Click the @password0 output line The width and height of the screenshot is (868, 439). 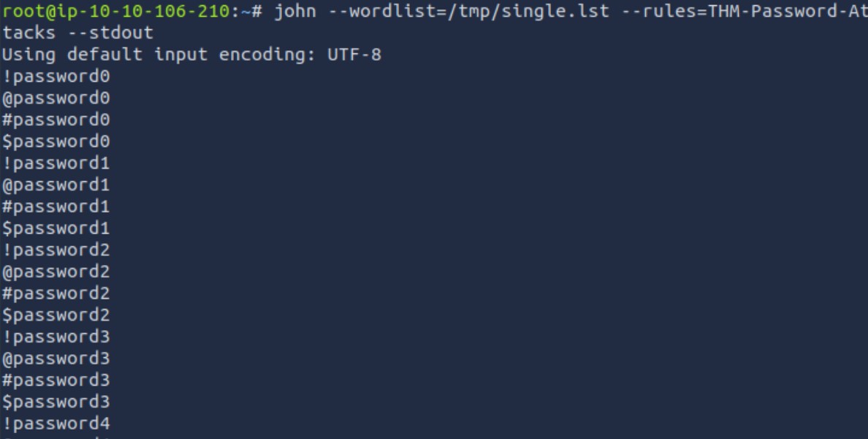(x=56, y=98)
